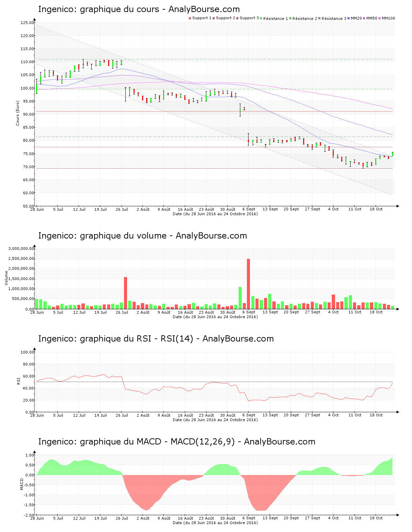Click the 'Ingenico: graphique du cours' title
Image resolution: width=412 pixels, height=532 pixels.
point(99,9)
